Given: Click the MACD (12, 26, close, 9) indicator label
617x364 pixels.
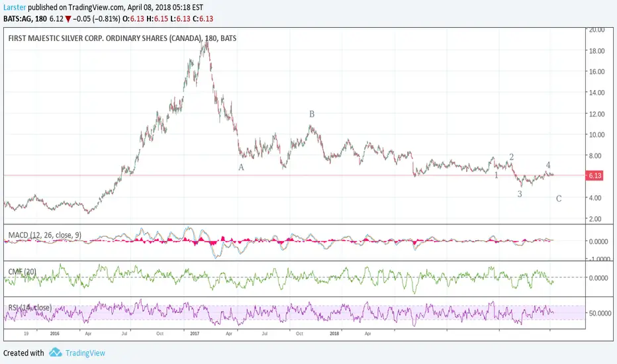Looking at the screenshot, I should coord(45,235).
